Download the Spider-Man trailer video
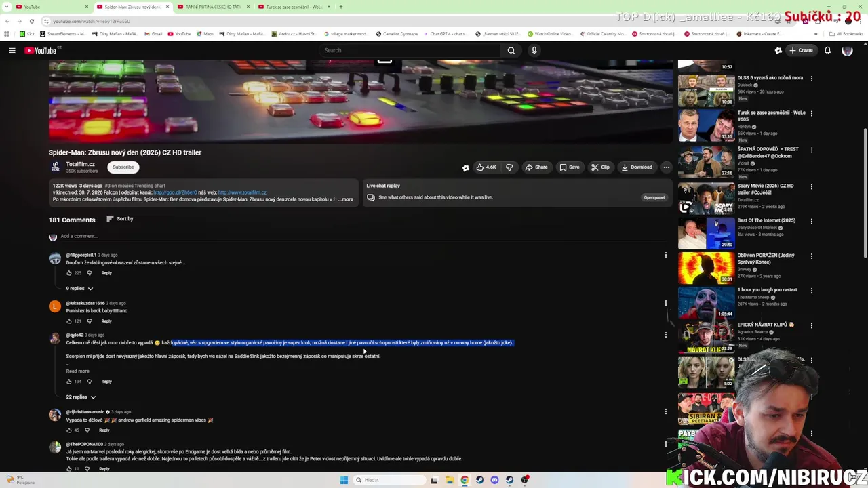Viewport: 868px width, 488px height. [x=637, y=167]
